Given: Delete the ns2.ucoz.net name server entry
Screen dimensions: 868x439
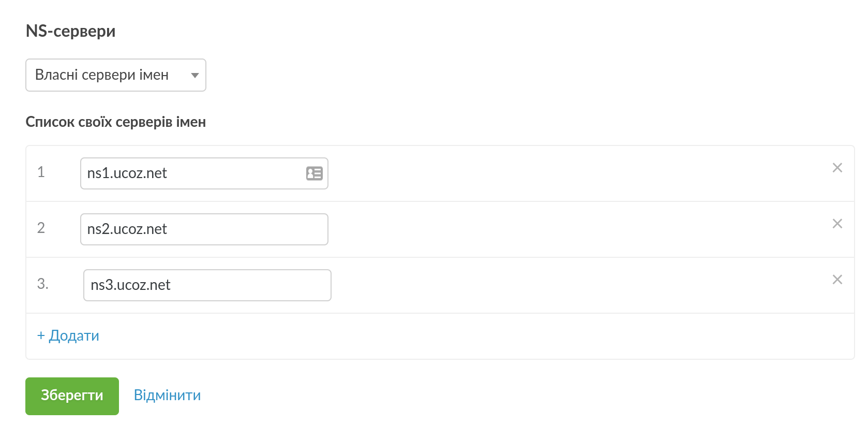Looking at the screenshot, I should pyautogui.click(x=837, y=224).
